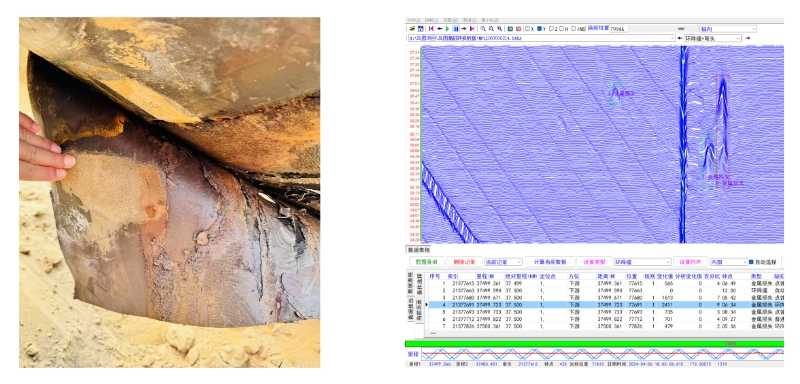Select the 数据表格 tab
This screenshot has height=384, width=800.
pos(418,249)
